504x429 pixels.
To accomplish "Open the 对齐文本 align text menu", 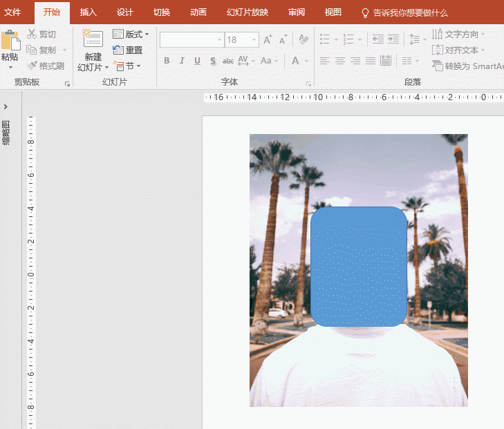I will (458, 50).
